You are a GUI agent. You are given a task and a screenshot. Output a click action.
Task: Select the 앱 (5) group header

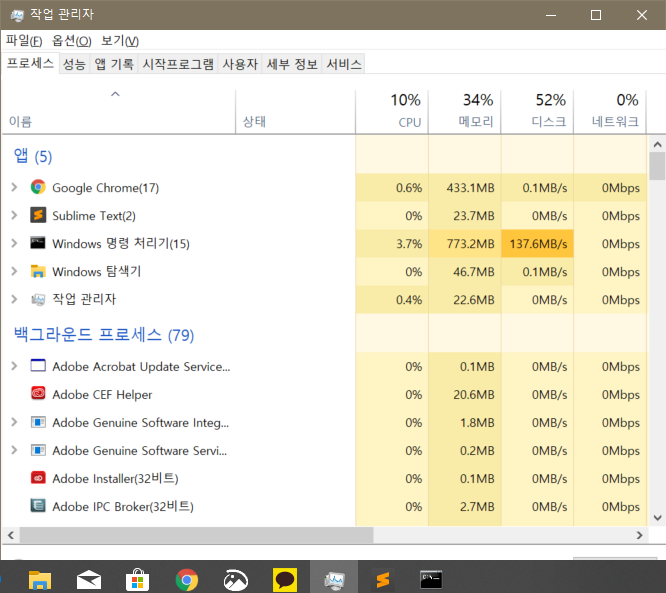33,156
